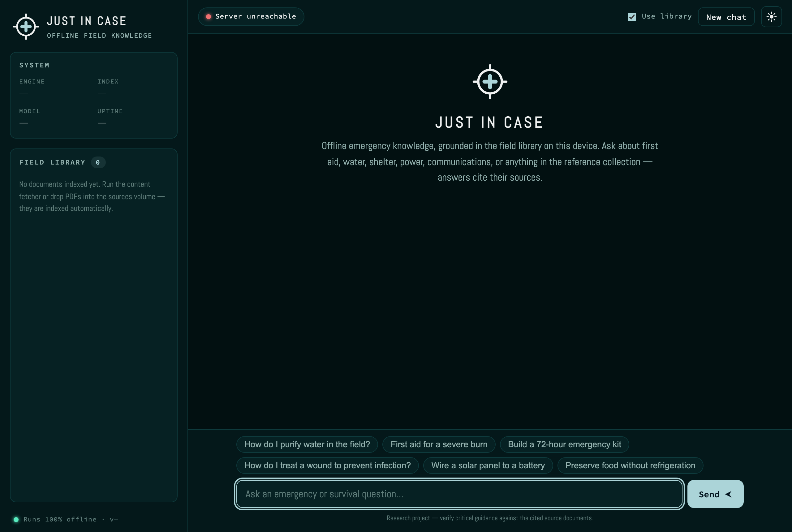The width and height of the screenshot is (792, 532).
Task: Select 'How do I purify water in the field?' suggestion
Action: (307, 444)
